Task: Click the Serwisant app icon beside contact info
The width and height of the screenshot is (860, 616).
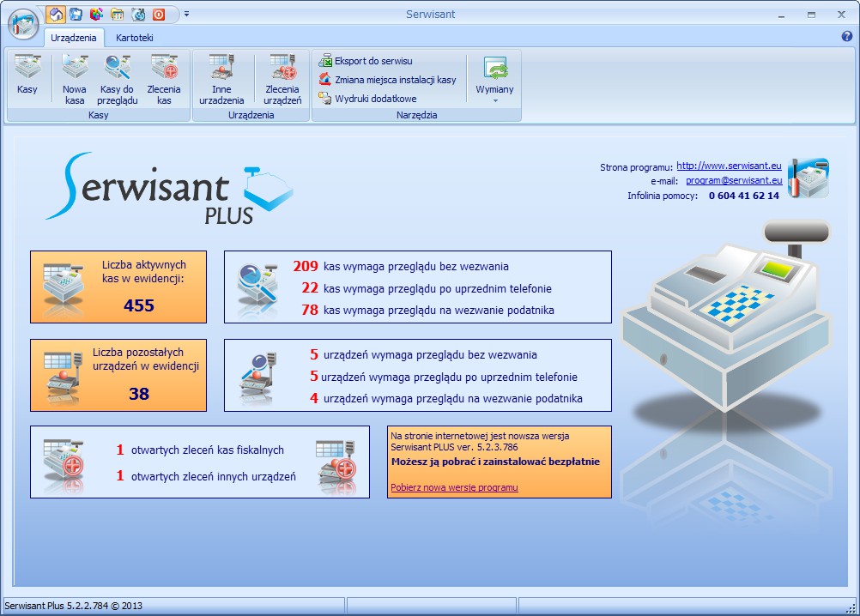Action: (x=808, y=178)
